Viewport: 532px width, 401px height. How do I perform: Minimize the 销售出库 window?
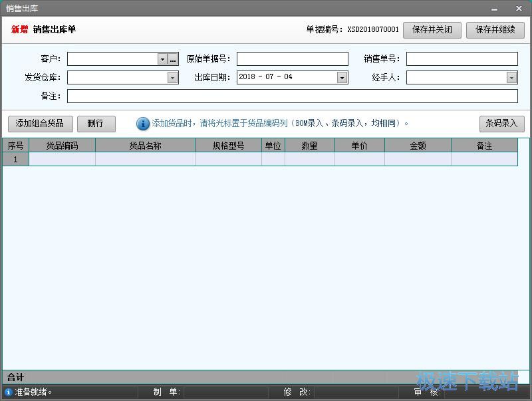[x=494, y=9]
